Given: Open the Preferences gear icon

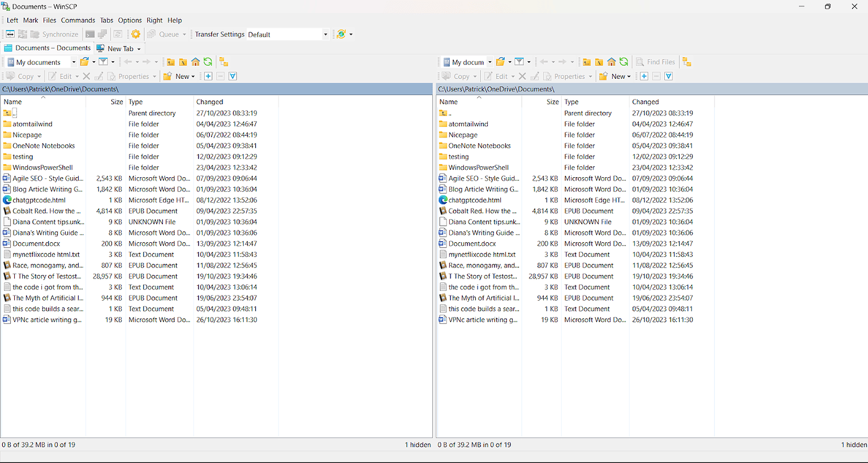Looking at the screenshot, I should click(135, 34).
